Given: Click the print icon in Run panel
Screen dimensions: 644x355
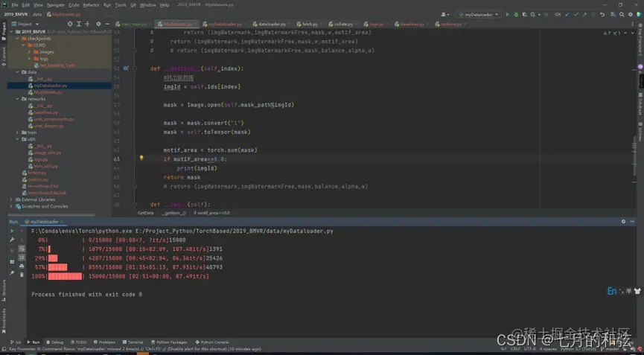Looking at the screenshot, I should [22, 266].
